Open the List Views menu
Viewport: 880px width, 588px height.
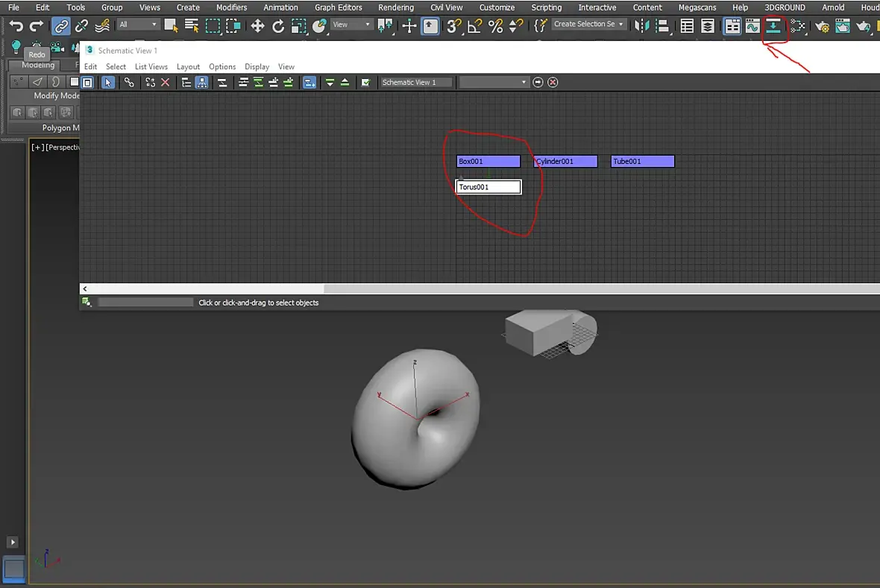click(x=151, y=66)
